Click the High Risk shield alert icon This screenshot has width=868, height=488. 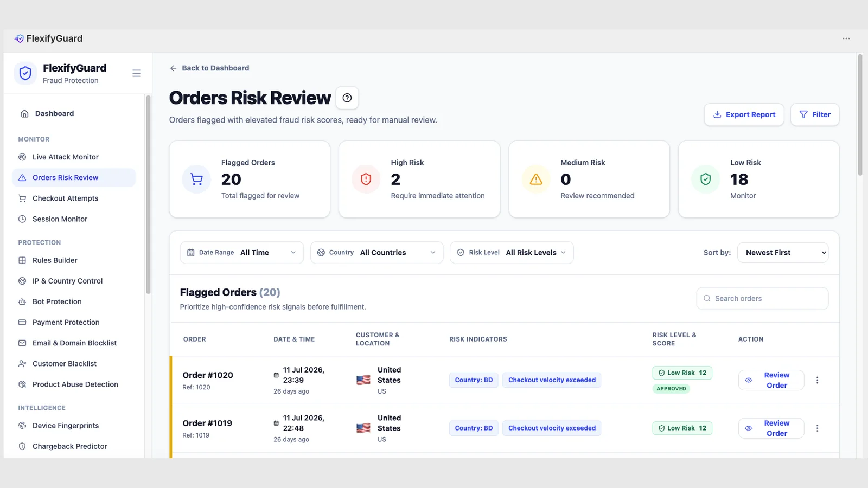[366, 179]
